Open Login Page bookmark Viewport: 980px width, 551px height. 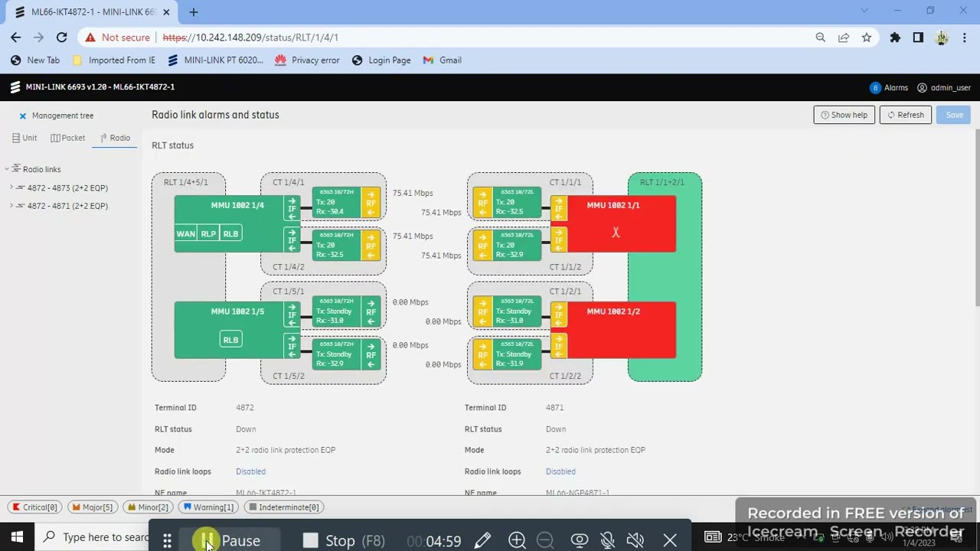pyautogui.click(x=381, y=60)
